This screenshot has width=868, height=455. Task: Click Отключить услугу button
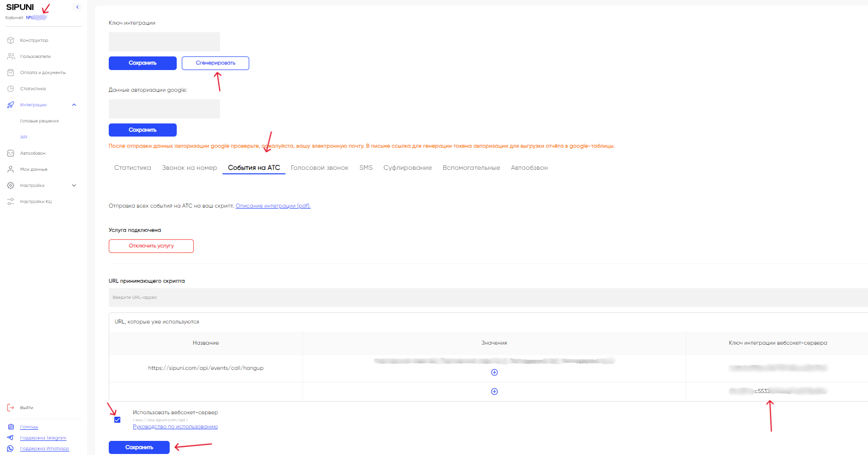pyautogui.click(x=151, y=246)
